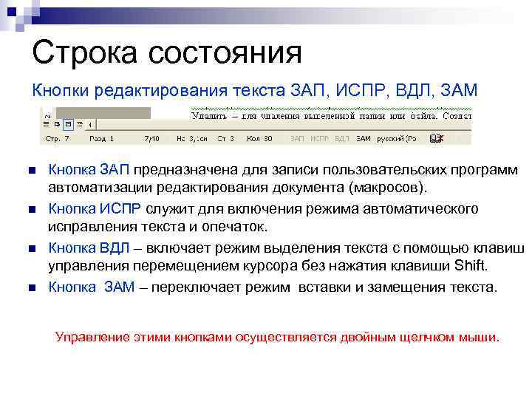Click the blue 'Кнопка ИСПР' bullet heading

pyautogui.click(x=95, y=208)
